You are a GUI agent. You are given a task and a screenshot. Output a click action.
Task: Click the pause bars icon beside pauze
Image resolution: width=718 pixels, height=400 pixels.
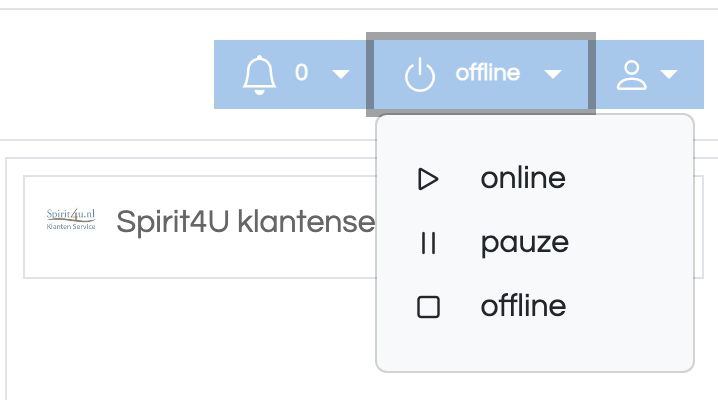click(x=428, y=243)
